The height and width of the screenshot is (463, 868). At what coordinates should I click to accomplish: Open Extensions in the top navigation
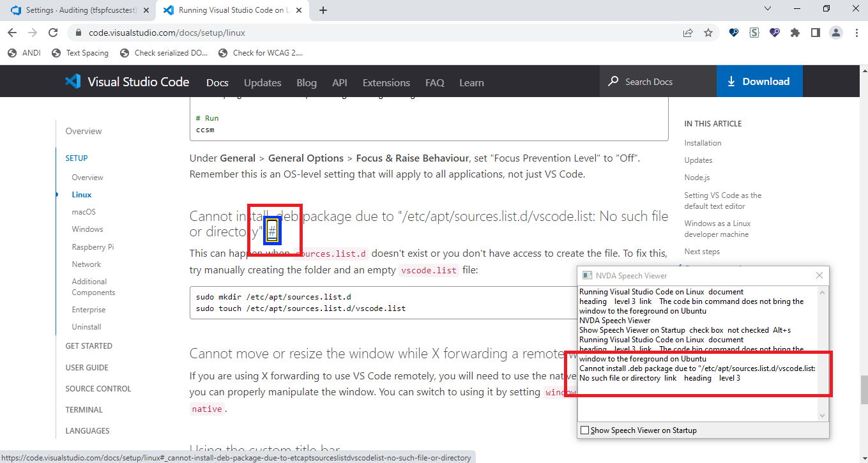(386, 82)
